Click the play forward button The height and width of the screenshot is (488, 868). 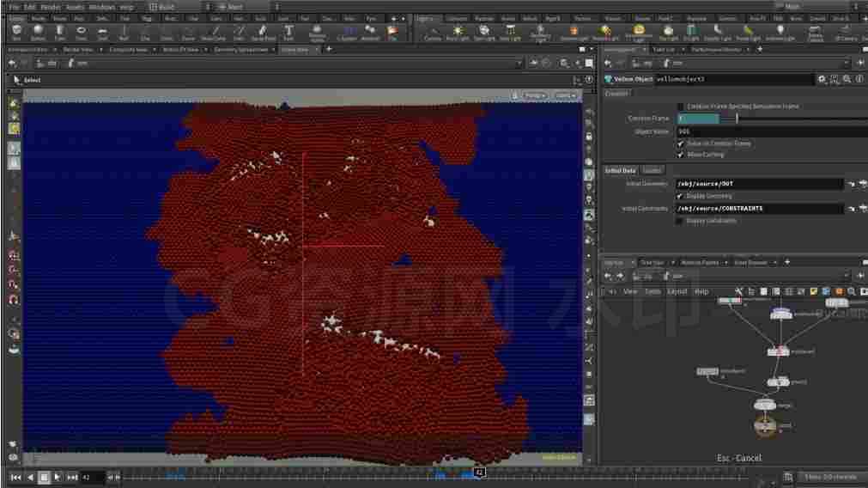click(57, 478)
